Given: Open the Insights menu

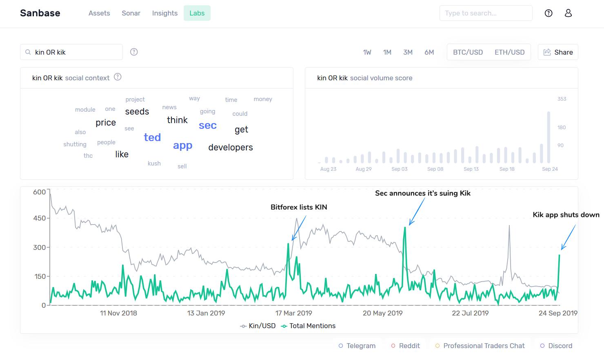Looking at the screenshot, I should (x=165, y=13).
